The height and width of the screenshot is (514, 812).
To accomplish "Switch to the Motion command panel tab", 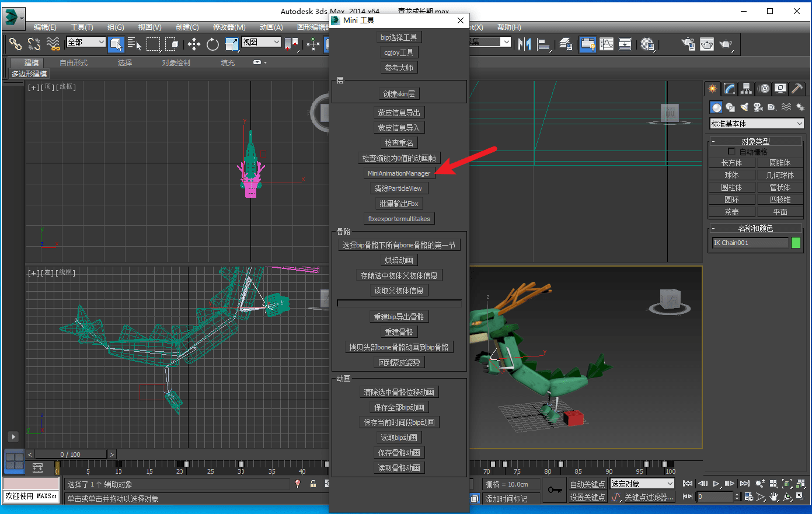I will pyautogui.click(x=764, y=89).
